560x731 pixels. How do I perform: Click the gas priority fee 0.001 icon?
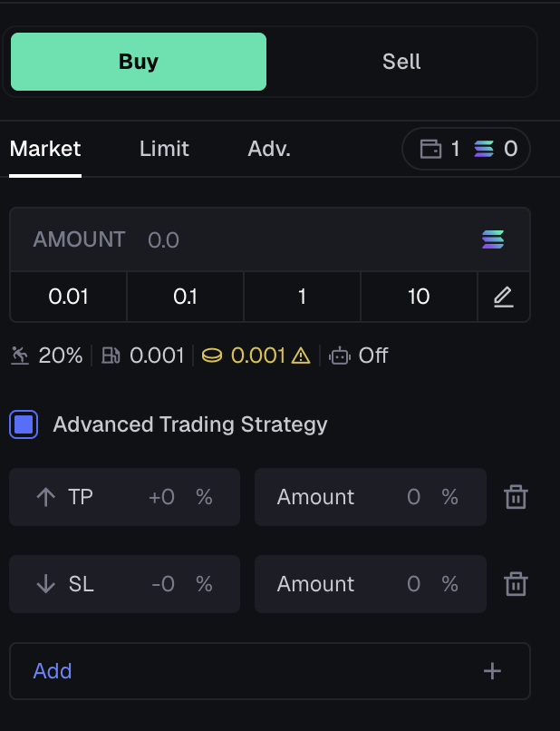[x=111, y=356]
